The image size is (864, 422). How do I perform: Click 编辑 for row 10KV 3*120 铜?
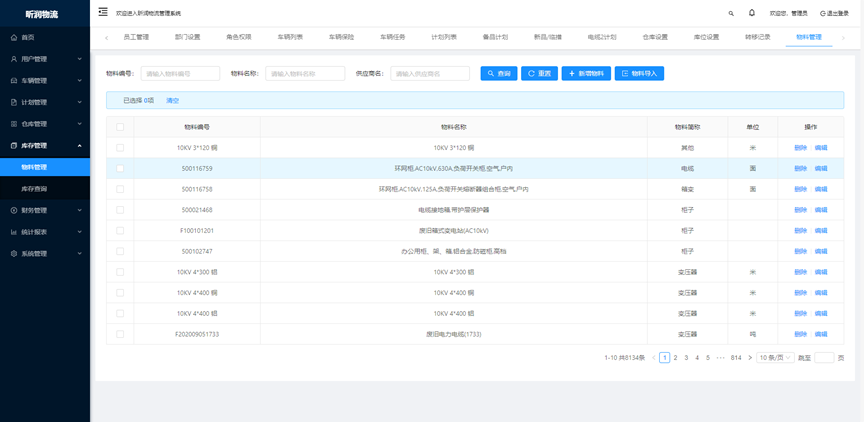pyautogui.click(x=821, y=148)
